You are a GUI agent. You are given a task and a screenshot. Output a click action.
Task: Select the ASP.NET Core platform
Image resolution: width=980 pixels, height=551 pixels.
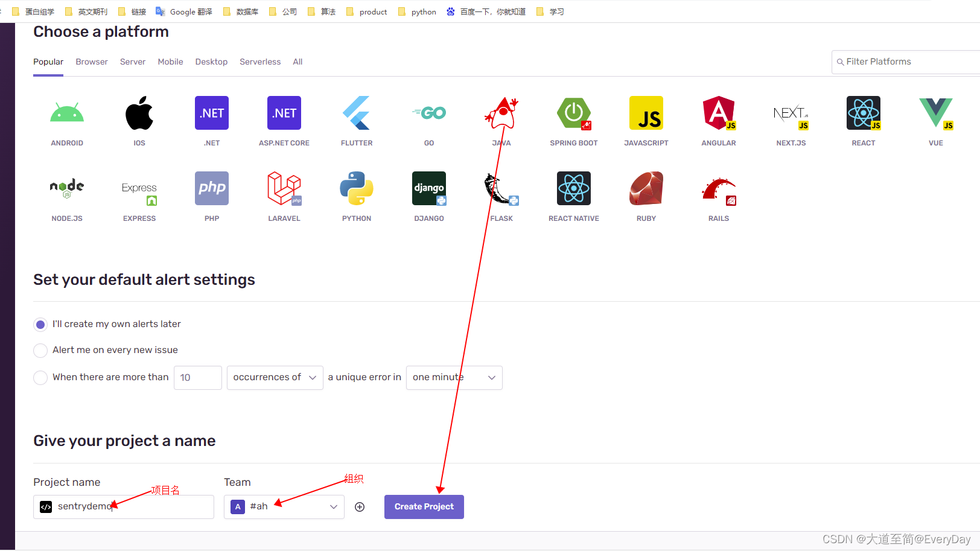point(284,113)
